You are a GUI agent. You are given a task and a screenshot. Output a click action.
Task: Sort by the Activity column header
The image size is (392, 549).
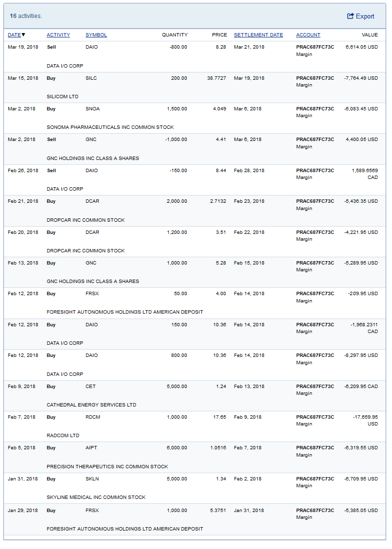coord(58,35)
